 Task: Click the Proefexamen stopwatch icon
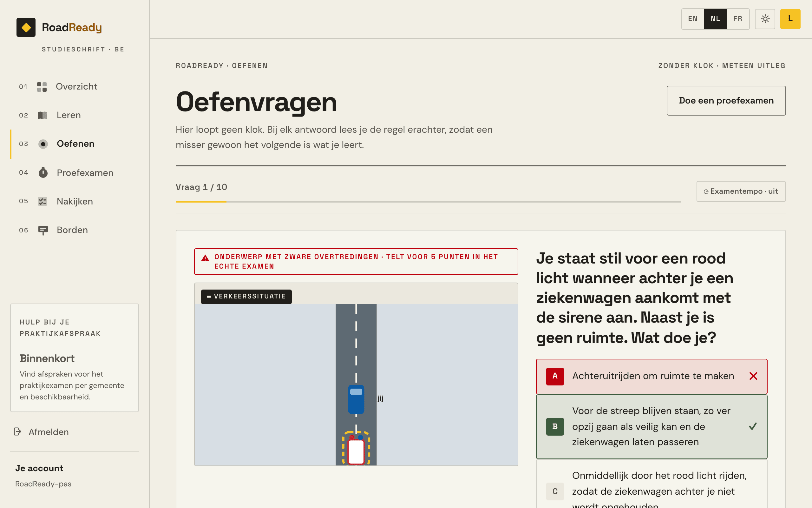tap(43, 172)
